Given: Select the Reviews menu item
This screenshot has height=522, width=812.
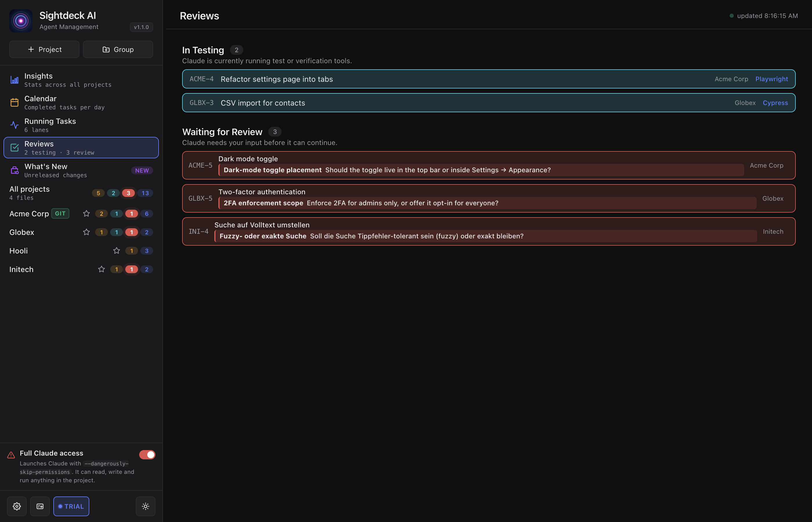Looking at the screenshot, I should coord(81,148).
